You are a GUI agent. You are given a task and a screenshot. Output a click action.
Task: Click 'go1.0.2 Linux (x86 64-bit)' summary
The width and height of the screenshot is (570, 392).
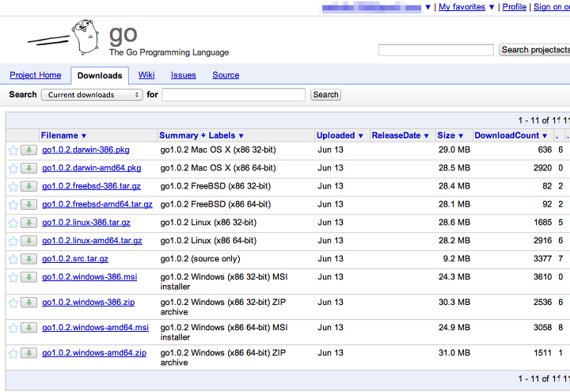pos(208,241)
